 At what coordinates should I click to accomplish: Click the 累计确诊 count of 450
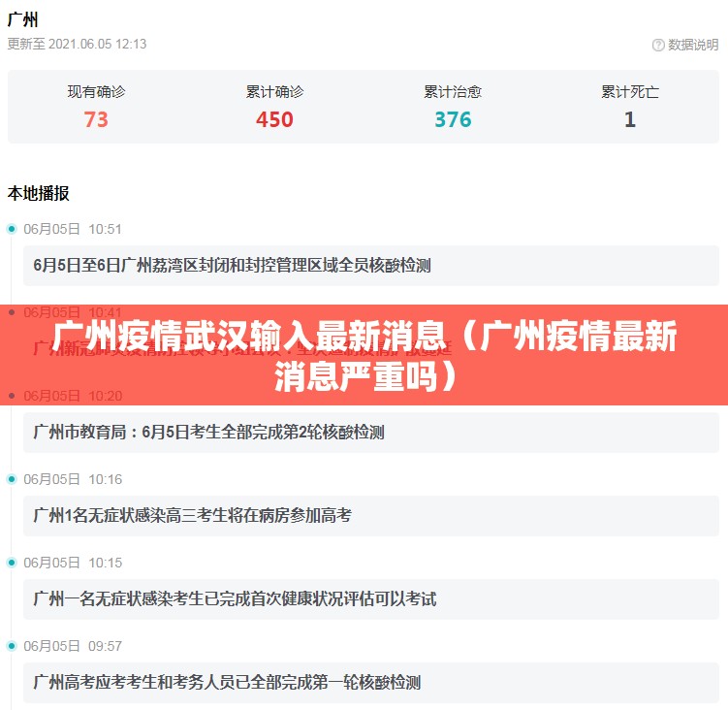click(274, 119)
